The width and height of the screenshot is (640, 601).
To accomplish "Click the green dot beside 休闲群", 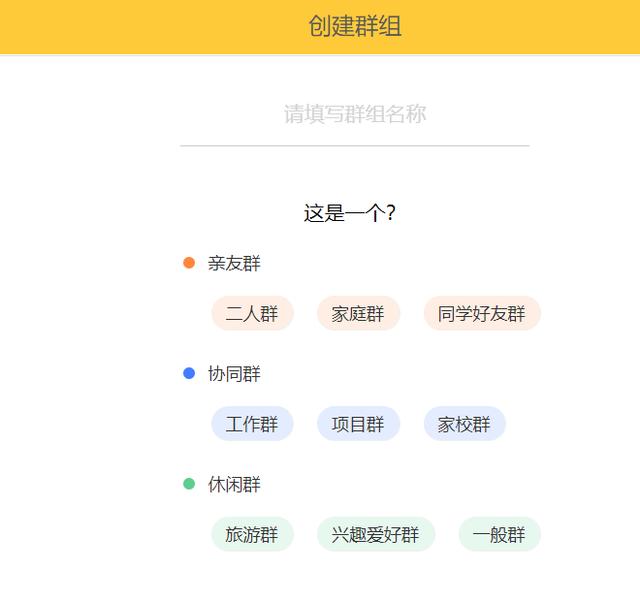I will coord(189,484).
